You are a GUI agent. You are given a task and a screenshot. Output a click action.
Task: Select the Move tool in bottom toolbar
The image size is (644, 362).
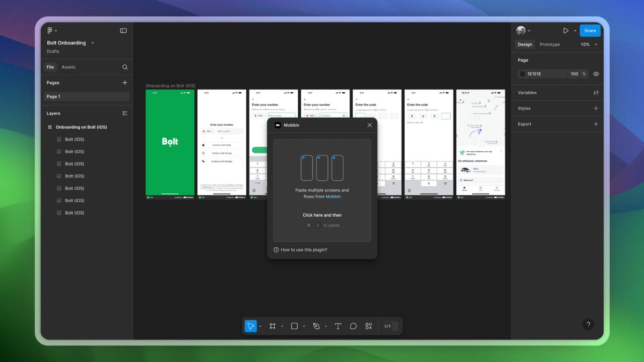(x=251, y=326)
